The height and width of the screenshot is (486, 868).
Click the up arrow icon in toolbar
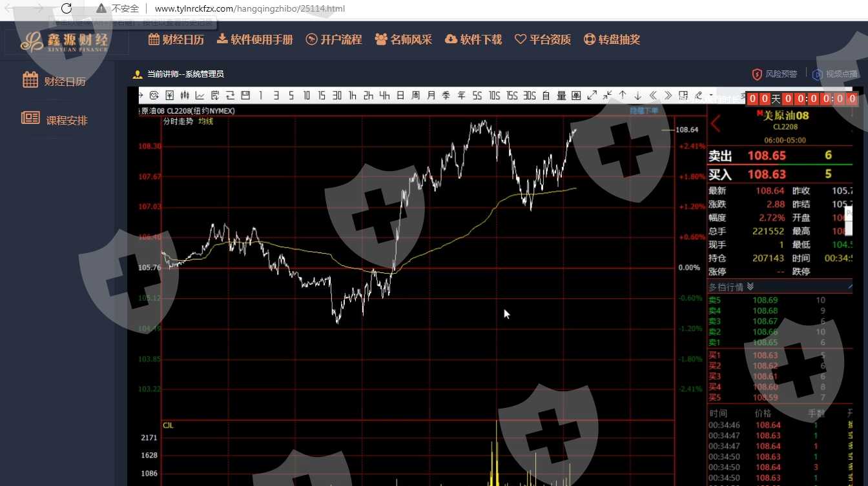pyautogui.click(x=623, y=96)
